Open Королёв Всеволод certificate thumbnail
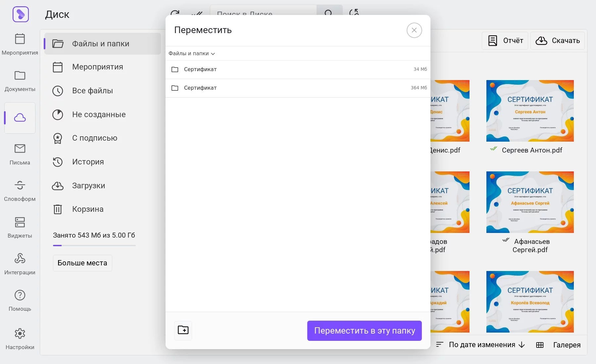 [x=530, y=302]
